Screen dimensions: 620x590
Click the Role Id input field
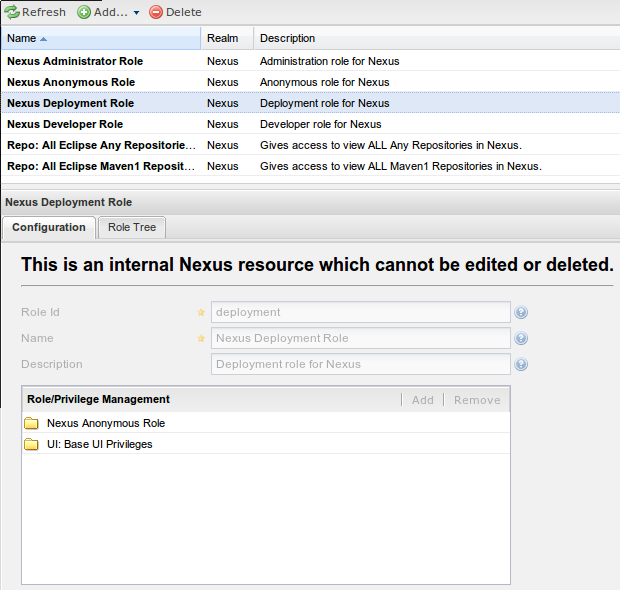coord(361,312)
